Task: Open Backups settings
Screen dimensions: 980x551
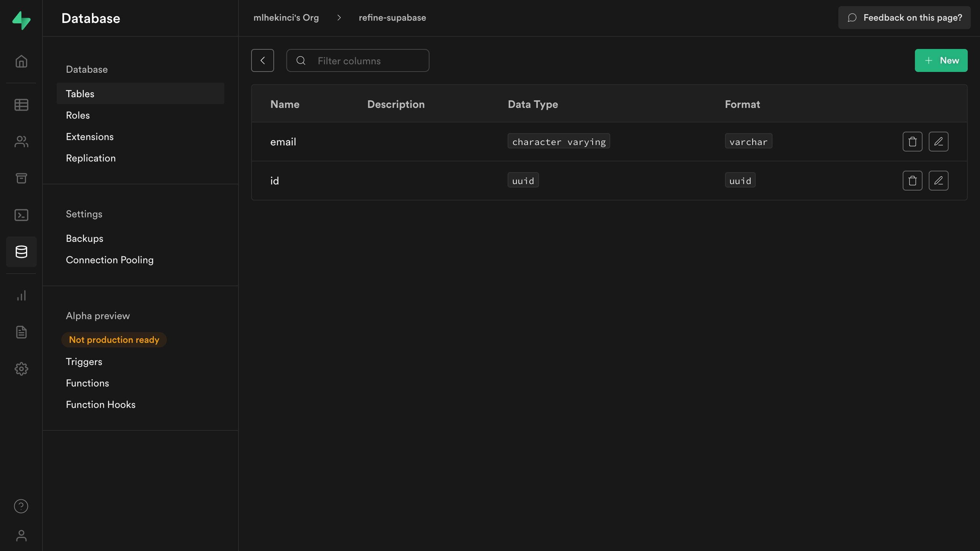Action: [85, 238]
